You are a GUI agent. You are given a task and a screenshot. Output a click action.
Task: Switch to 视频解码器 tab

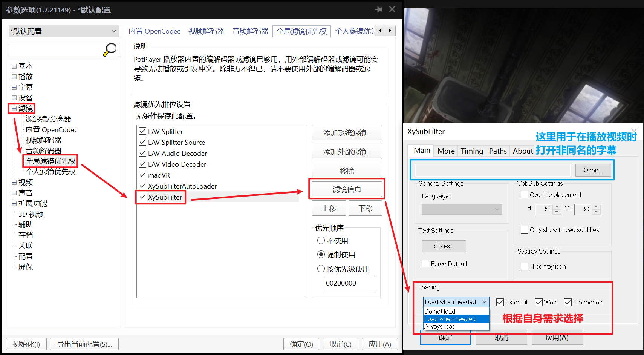(206, 31)
